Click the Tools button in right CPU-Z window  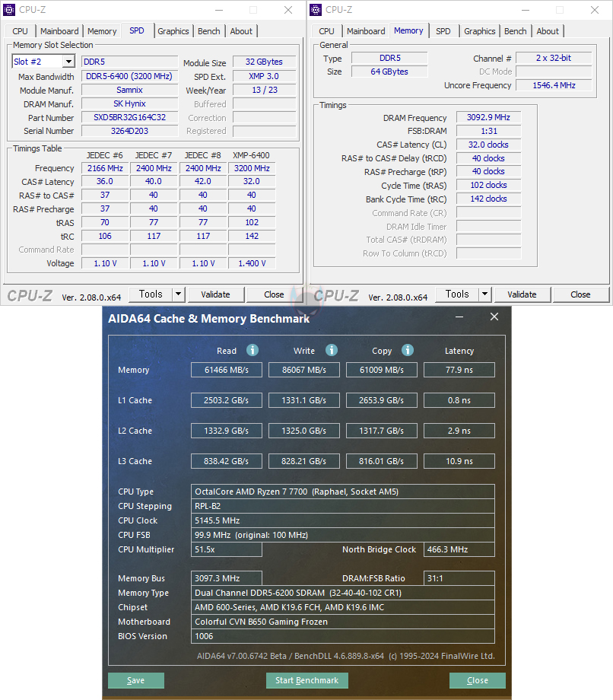tap(457, 294)
